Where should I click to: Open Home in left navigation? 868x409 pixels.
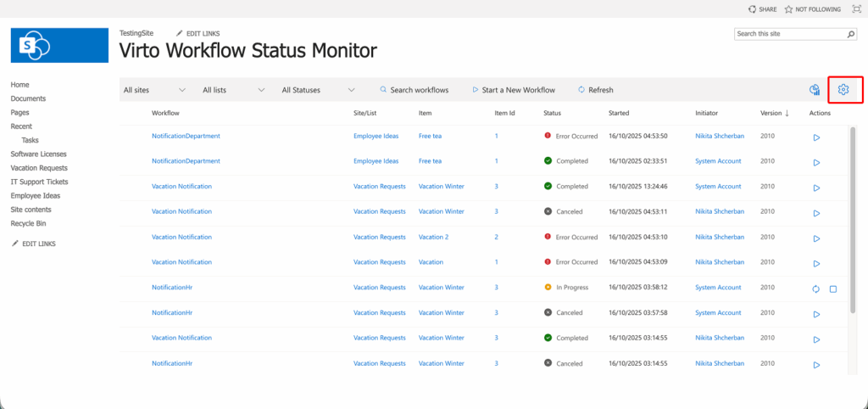tap(20, 85)
